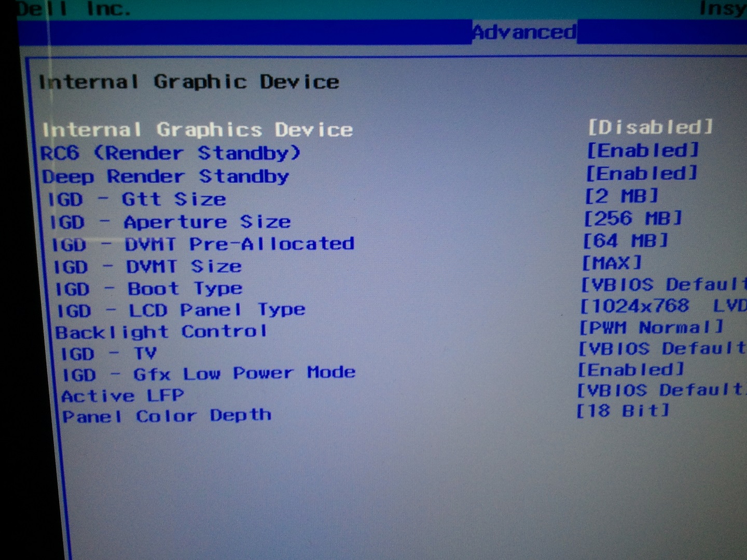Open the [2 MB] Gtt Size value
747x560 pixels.
coord(621,196)
